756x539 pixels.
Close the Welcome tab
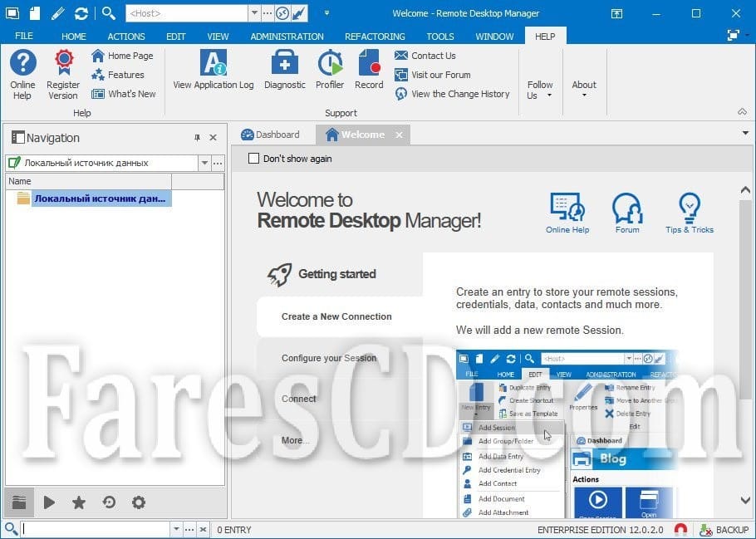400,135
